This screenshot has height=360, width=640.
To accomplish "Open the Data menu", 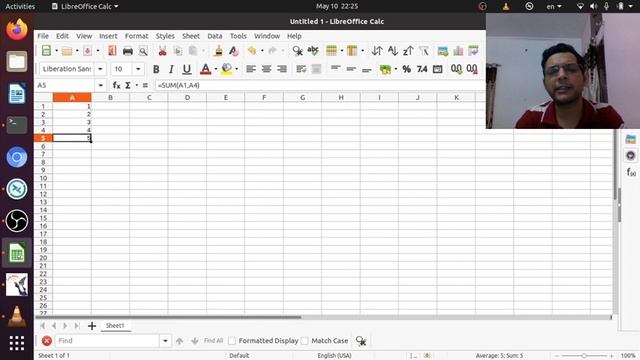I will [x=215, y=36].
